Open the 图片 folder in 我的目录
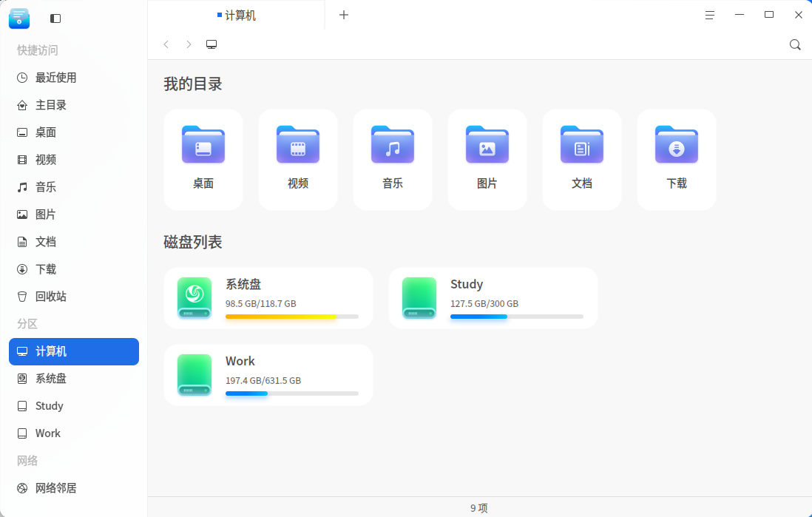Image resolution: width=812 pixels, height=517 pixels. pyautogui.click(x=487, y=160)
